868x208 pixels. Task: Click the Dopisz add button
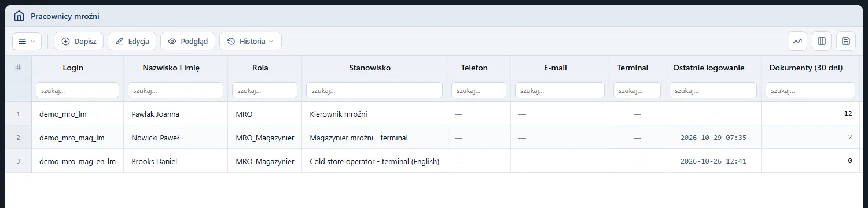pos(79,41)
